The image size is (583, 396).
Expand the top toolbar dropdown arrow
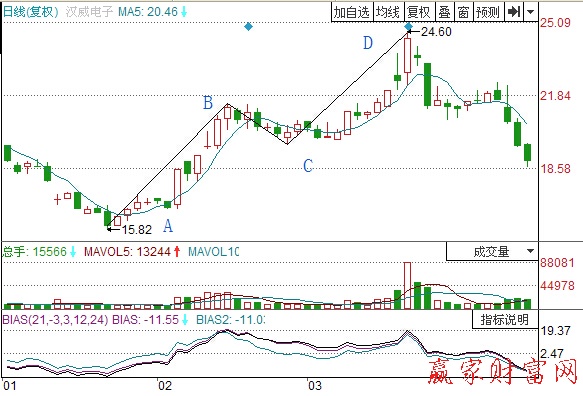531,12
